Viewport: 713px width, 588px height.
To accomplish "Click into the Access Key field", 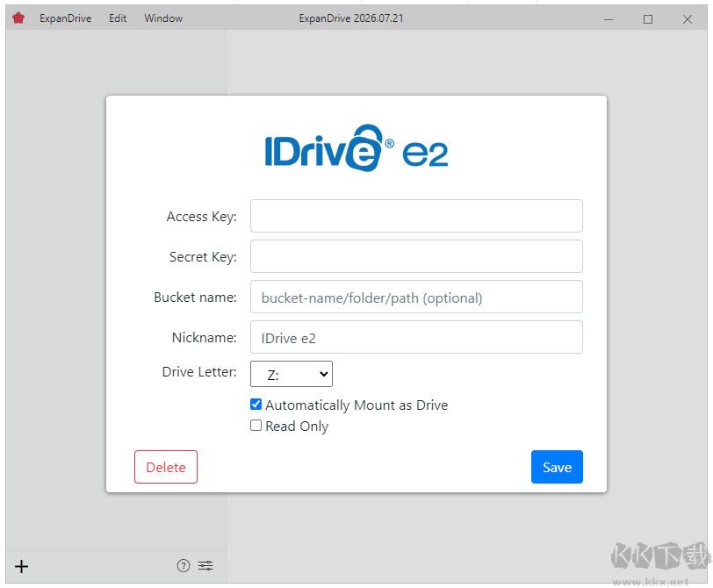I will 416,216.
